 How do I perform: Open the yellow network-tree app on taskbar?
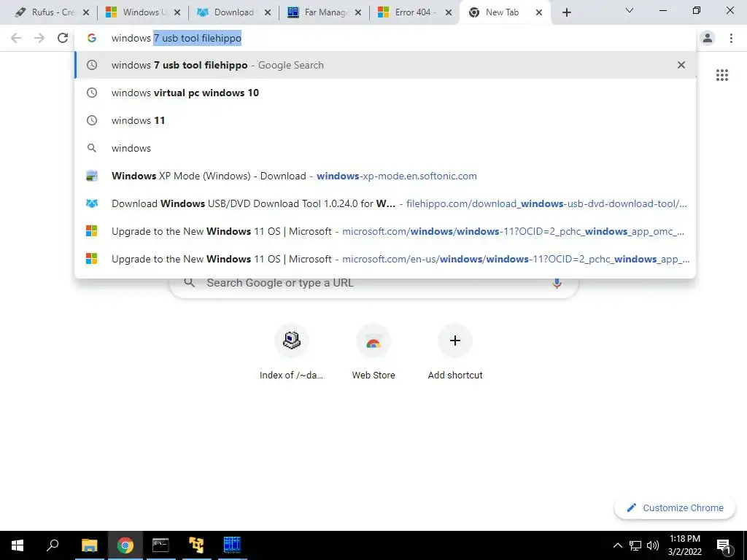point(196,545)
